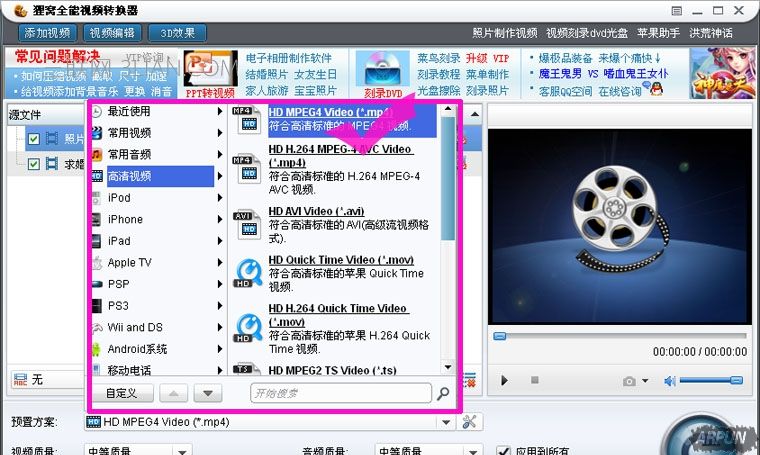Select 移动电话 category
Screen dimensions: 760x455
click(x=129, y=370)
